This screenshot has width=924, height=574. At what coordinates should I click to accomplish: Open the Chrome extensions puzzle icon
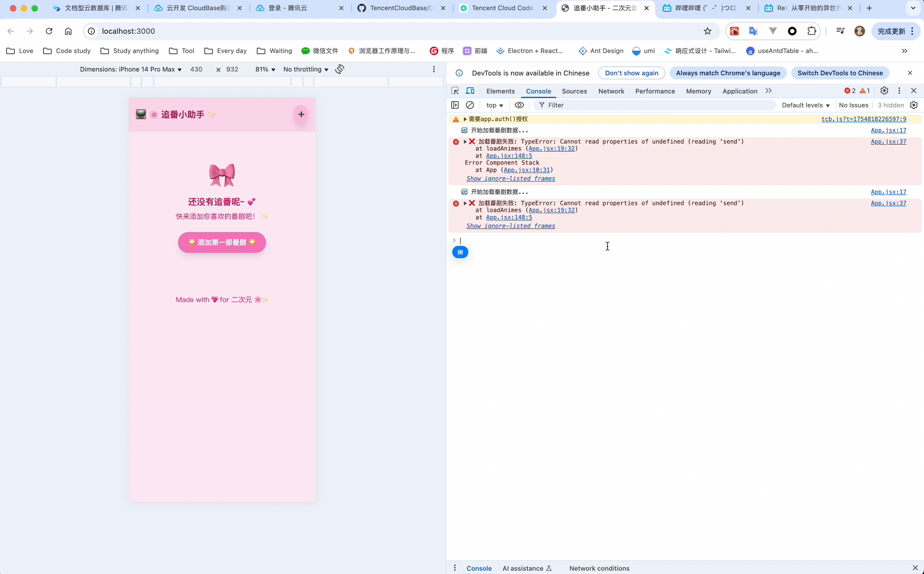811,31
